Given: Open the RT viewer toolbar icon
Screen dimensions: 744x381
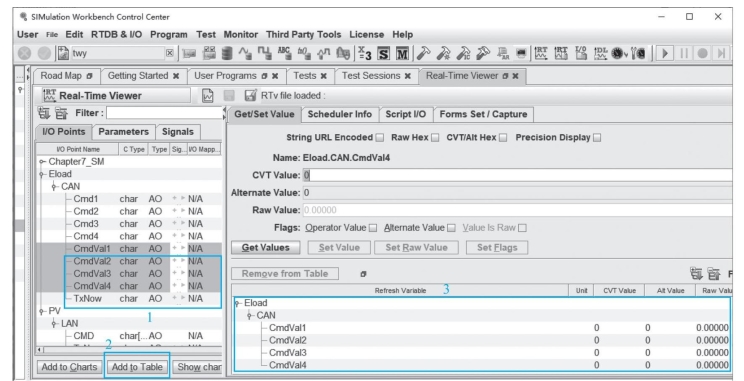Looking at the screenshot, I should click(x=540, y=54).
